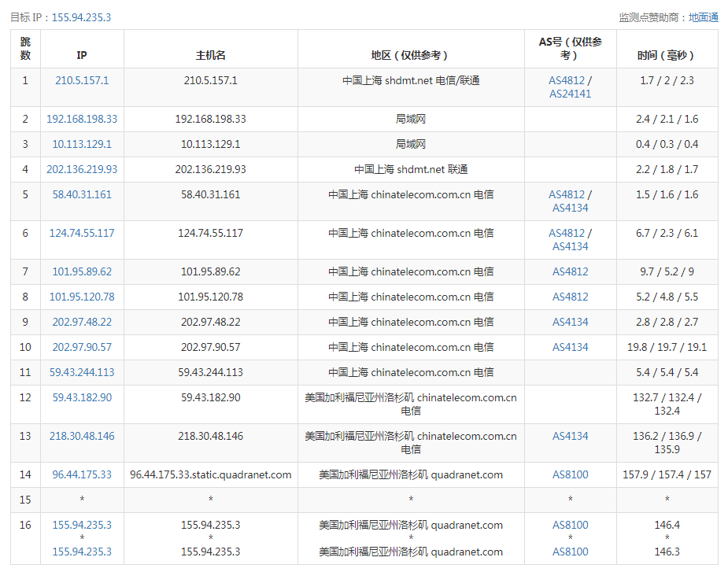This screenshot has height=572, width=728.
Task: Click hop number 15
Action: click(x=25, y=500)
